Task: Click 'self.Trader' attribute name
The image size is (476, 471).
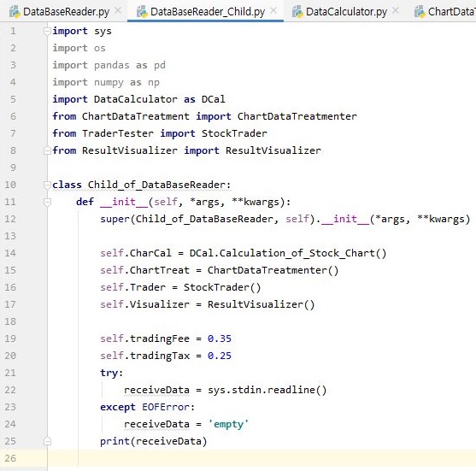Action: [x=133, y=287]
